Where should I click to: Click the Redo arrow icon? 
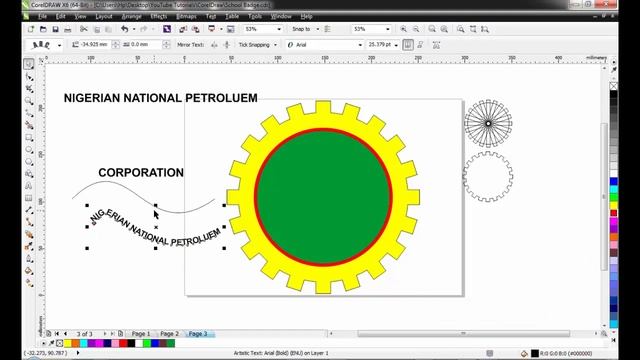click(144, 29)
